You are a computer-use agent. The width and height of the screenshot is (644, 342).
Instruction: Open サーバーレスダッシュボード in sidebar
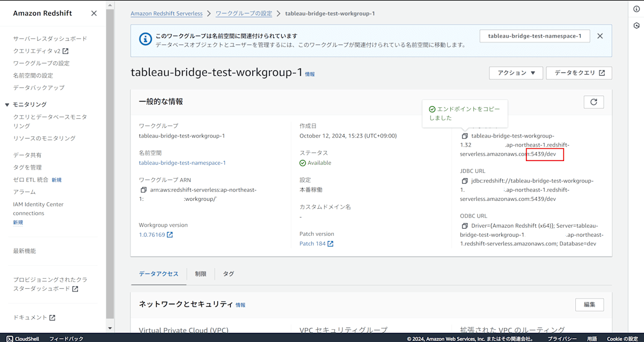(x=50, y=39)
